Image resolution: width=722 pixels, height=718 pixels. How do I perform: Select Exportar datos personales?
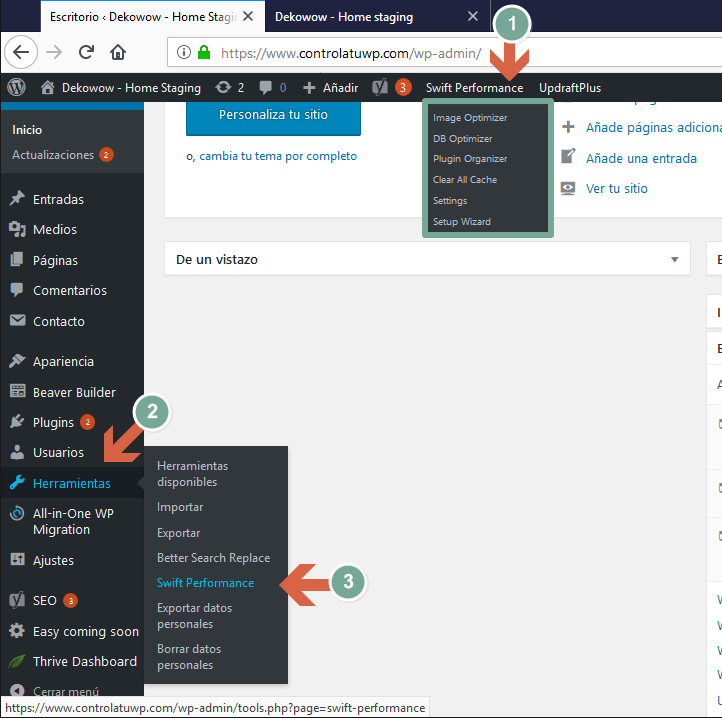[194, 615]
